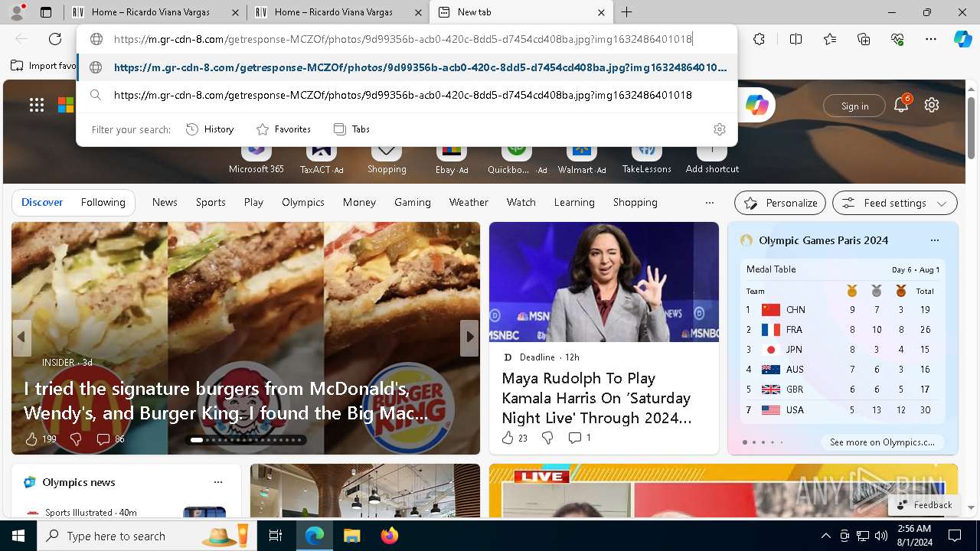980x551 pixels.
Task: Filter search by Tabs
Action: [x=351, y=129]
